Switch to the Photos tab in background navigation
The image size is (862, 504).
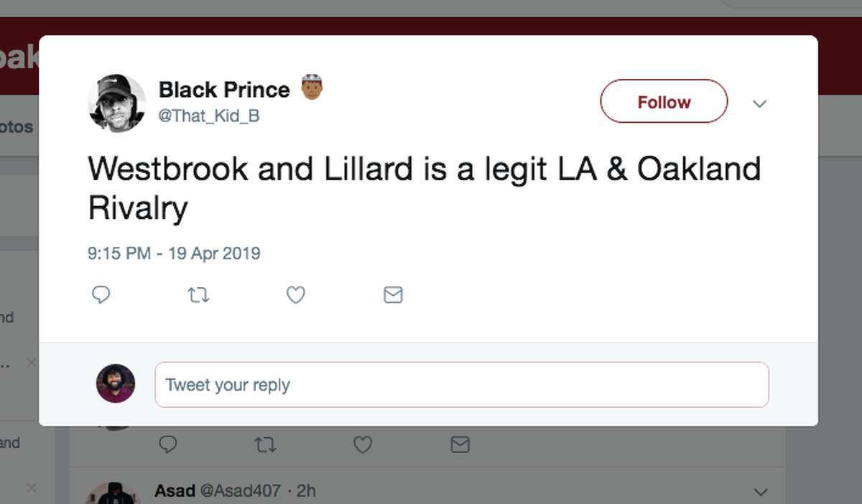[16, 126]
